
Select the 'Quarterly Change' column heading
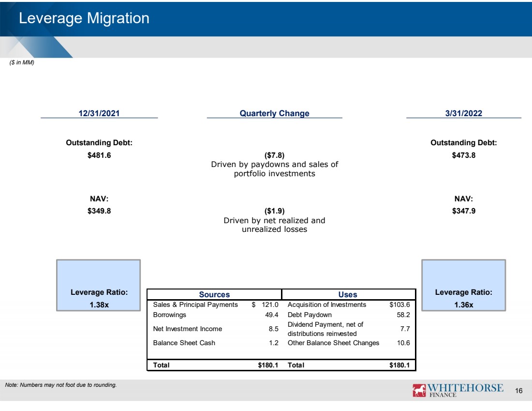(275, 113)
